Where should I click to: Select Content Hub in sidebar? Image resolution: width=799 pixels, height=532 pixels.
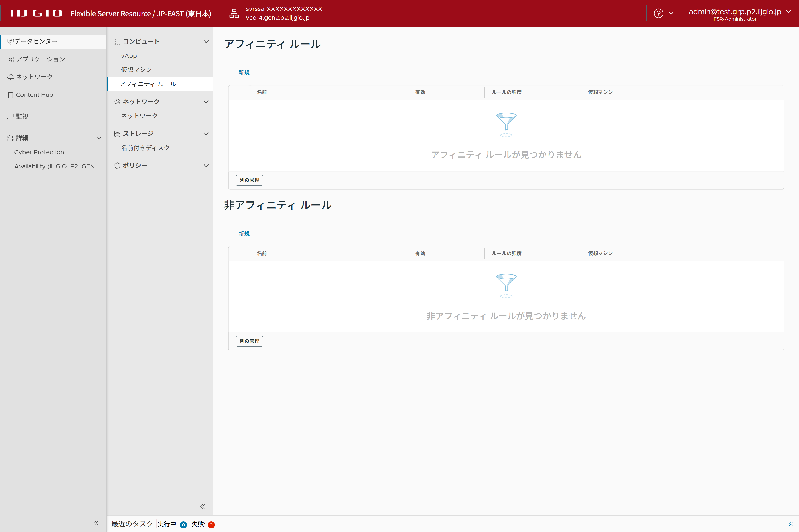tap(34, 95)
